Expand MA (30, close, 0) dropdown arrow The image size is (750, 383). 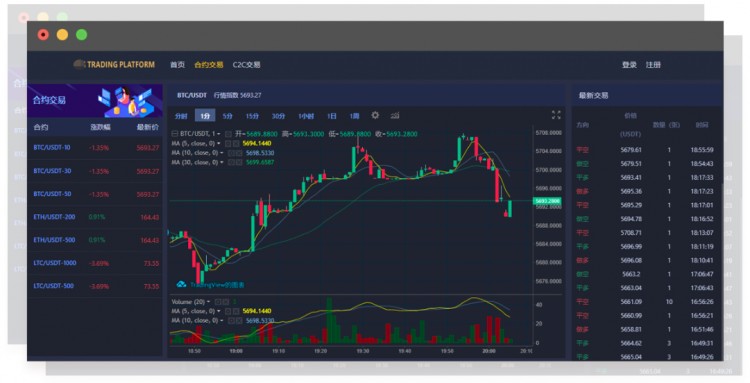pyautogui.click(x=222, y=163)
